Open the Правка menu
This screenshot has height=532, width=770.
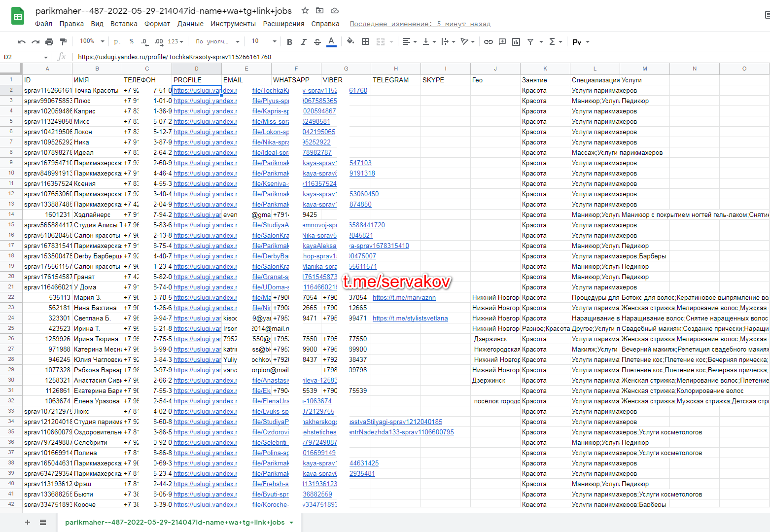click(x=71, y=24)
